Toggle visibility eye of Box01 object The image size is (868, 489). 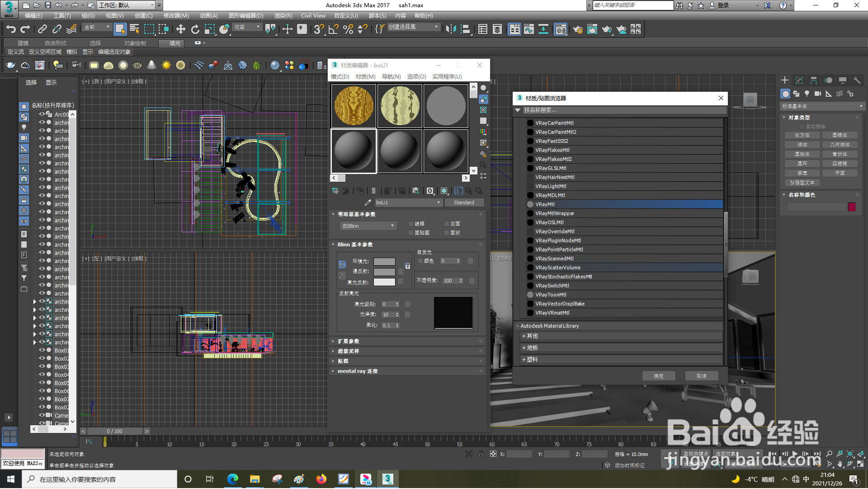[x=42, y=350]
